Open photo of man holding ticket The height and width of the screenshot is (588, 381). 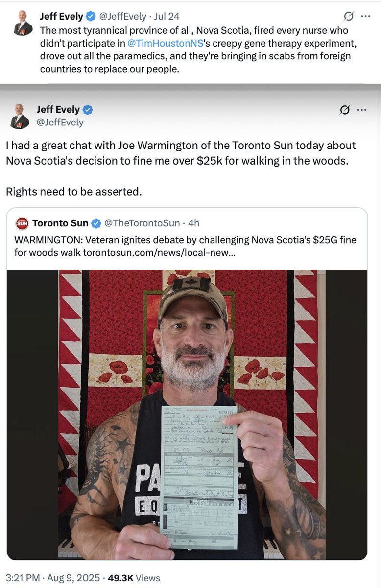pos(187,415)
